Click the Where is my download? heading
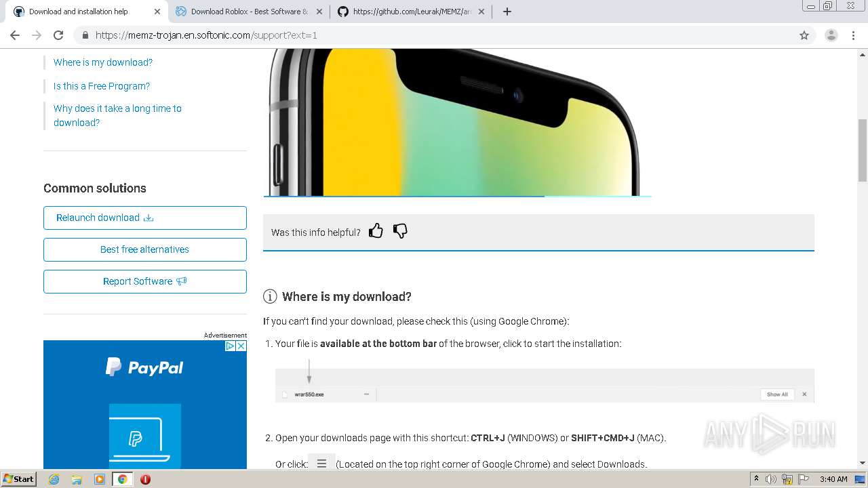This screenshot has width=868, height=488. point(347,296)
